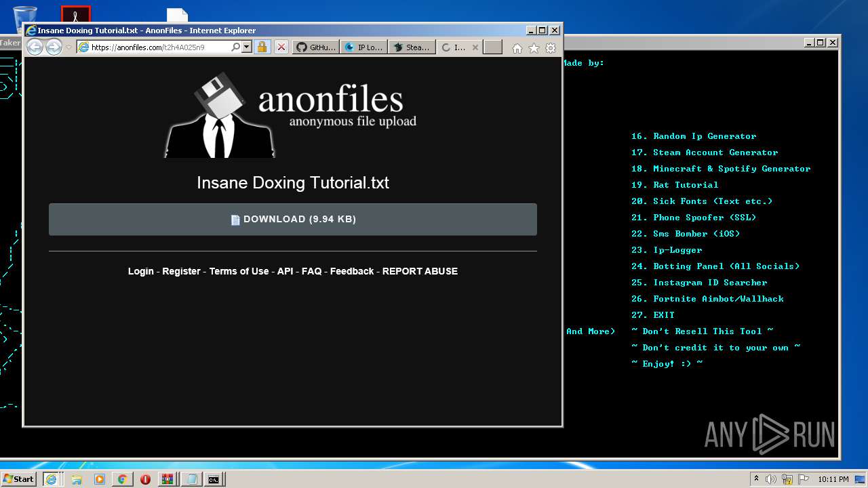Click the network tray icon
The width and height of the screenshot is (868, 488).
(787, 479)
